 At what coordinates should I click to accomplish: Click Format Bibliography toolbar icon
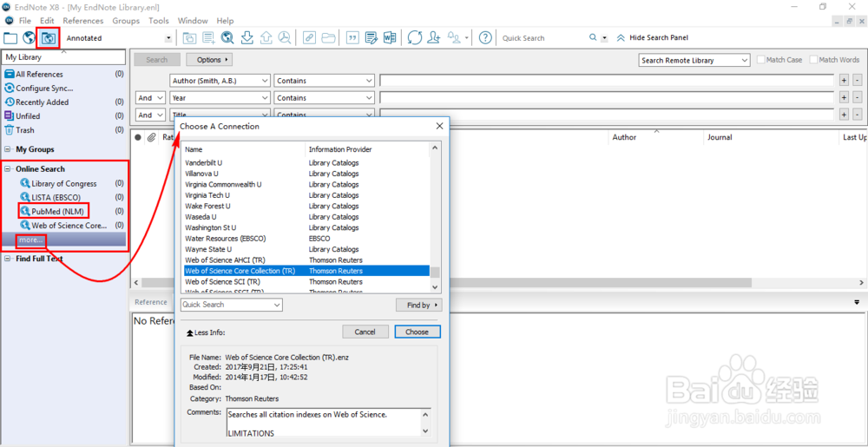[372, 37]
